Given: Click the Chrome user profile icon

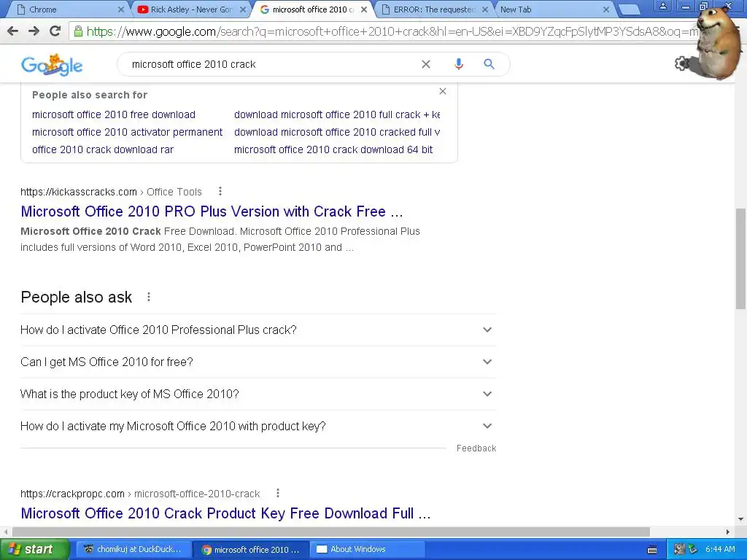Looking at the screenshot, I should pos(662,6).
